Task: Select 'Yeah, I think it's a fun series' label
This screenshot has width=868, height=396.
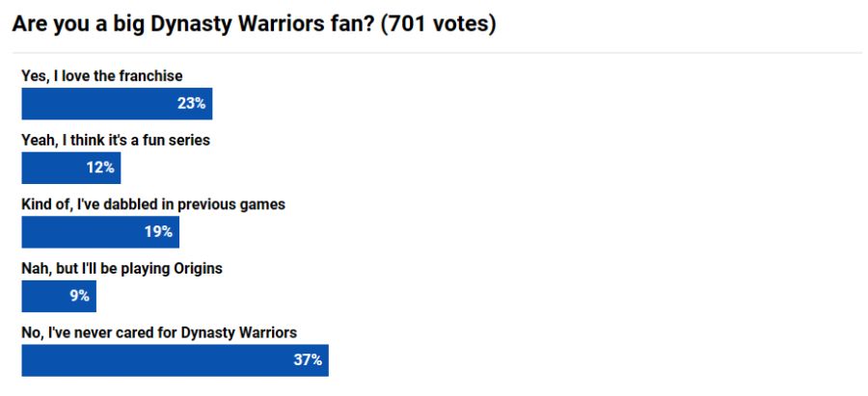Action: click(x=116, y=140)
